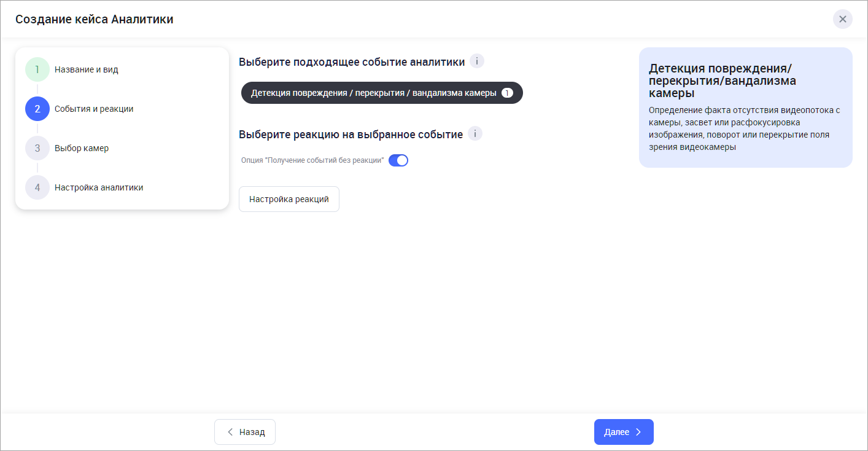Image resolution: width=868 pixels, height=451 pixels.
Task: Click the step 4 number circle
Action: click(37, 187)
